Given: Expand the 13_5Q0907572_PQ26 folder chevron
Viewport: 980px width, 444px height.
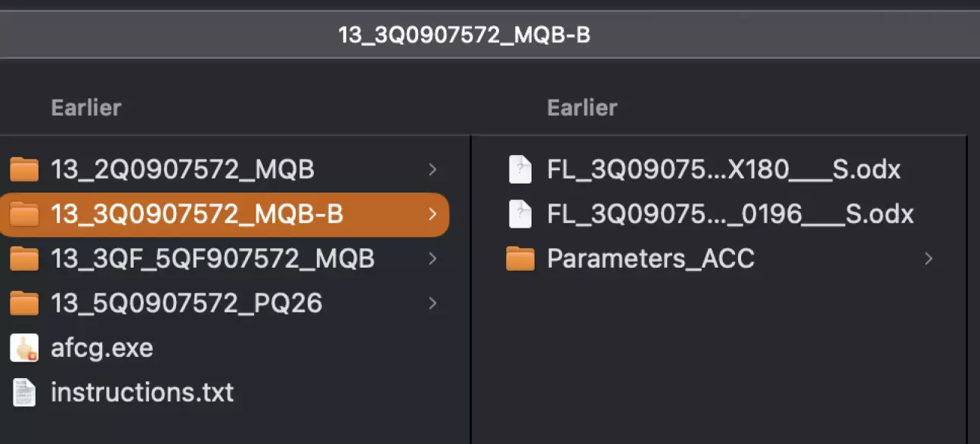Looking at the screenshot, I should point(432,304).
